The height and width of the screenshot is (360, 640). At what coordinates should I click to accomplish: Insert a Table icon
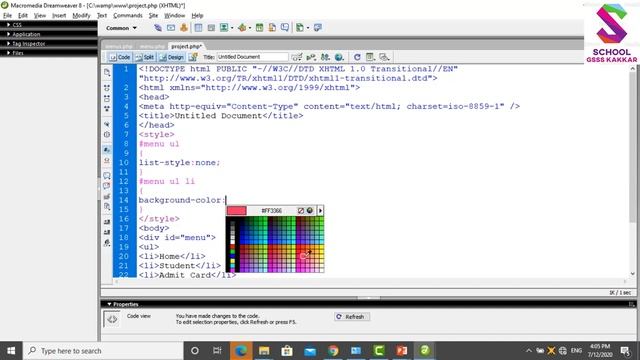[198, 28]
